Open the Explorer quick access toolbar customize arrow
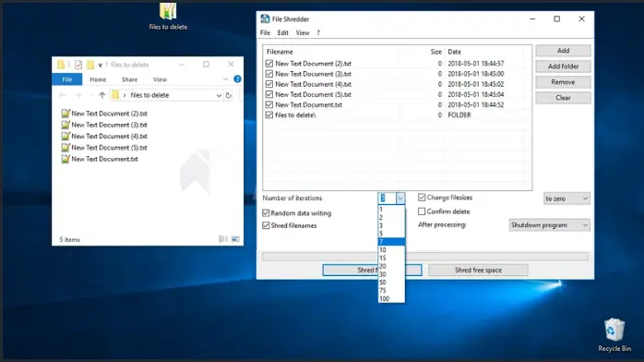The width and height of the screenshot is (644, 362). point(100,65)
